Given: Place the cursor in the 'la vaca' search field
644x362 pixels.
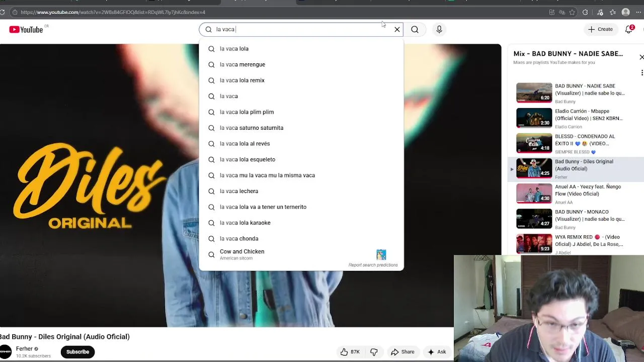Looking at the screenshot, I should (x=301, y=29).
